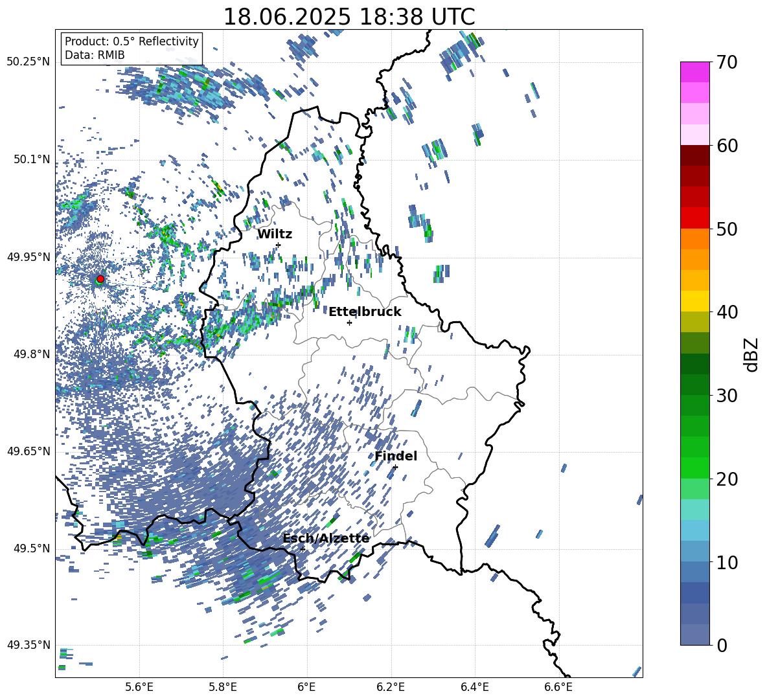This screenshot has width=767, height=700.
Task: Click the Findel location cross marker
Action: [395, 468]
